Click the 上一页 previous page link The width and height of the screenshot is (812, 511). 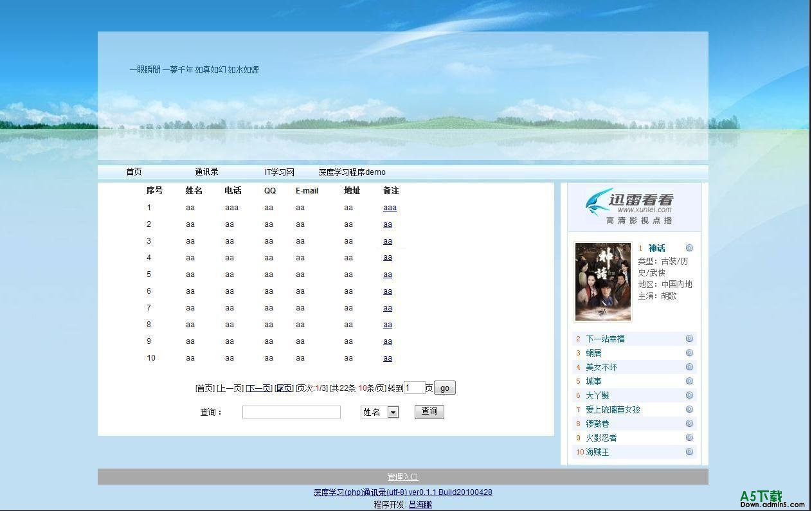click(230, 388)
